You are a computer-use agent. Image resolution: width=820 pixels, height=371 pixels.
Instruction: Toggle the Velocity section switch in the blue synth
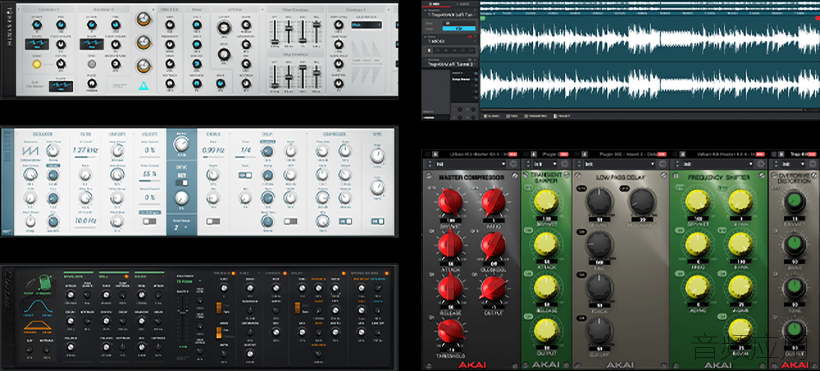click(x=150, y=221)
